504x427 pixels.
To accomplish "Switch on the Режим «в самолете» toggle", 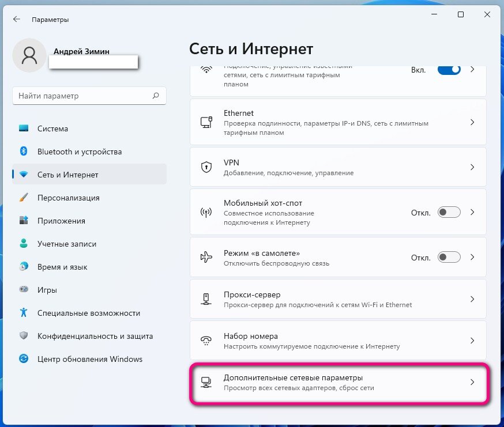I will tap(449, 257).
